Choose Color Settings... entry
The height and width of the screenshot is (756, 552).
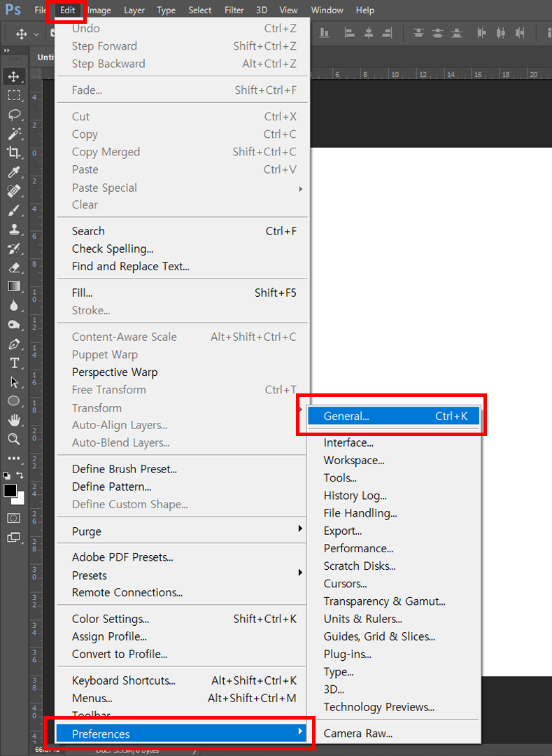(182, 619)
